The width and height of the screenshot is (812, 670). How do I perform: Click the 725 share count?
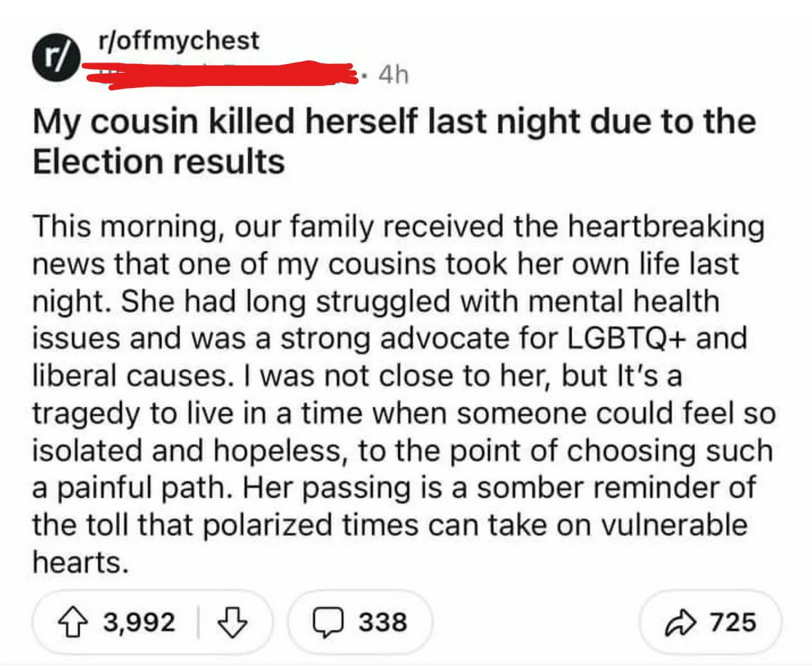pos(733,622)
